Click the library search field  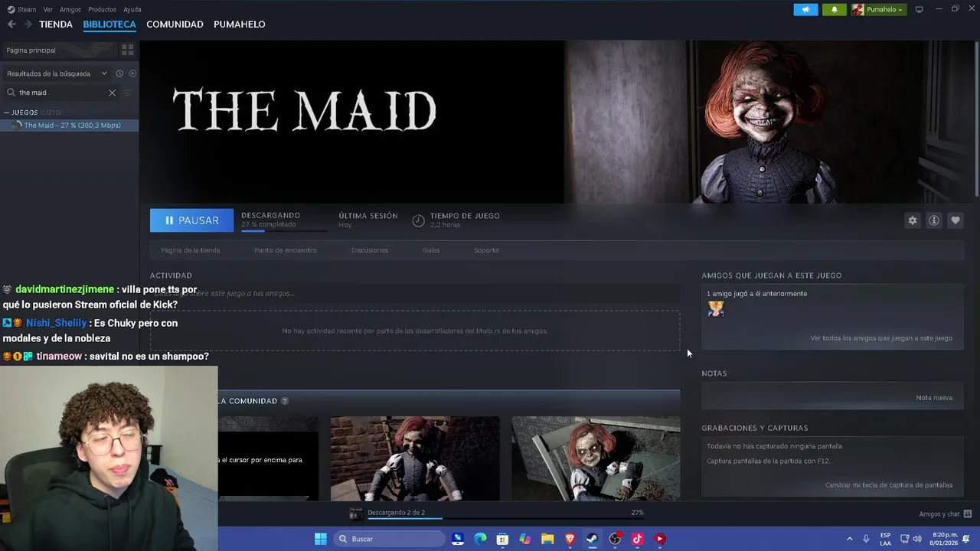[61, 93]
